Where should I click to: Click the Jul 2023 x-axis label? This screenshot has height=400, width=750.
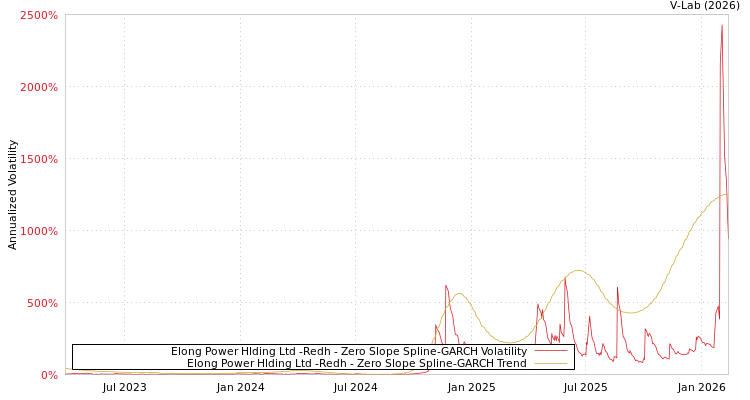124,388
